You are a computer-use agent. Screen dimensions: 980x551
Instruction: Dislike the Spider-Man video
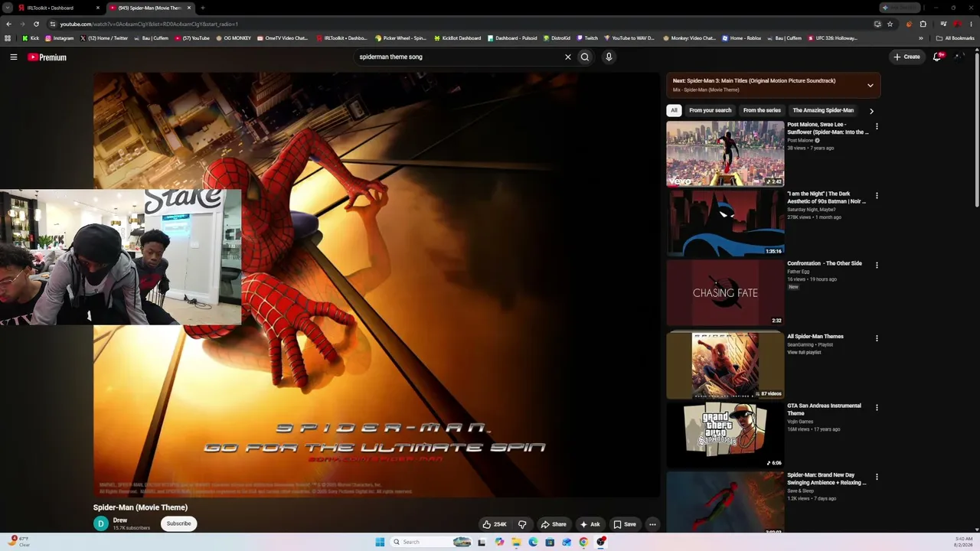(522, 524)
